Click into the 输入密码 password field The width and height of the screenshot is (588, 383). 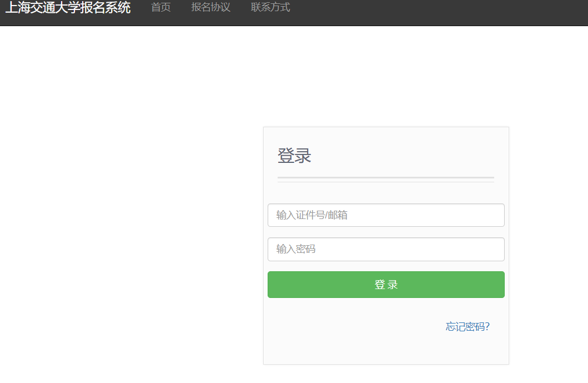pos(386,249)
